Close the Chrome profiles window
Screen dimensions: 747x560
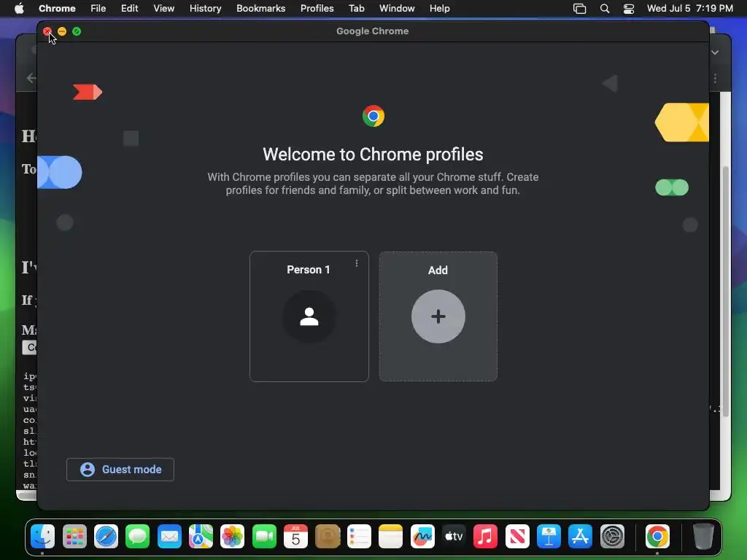47,31
